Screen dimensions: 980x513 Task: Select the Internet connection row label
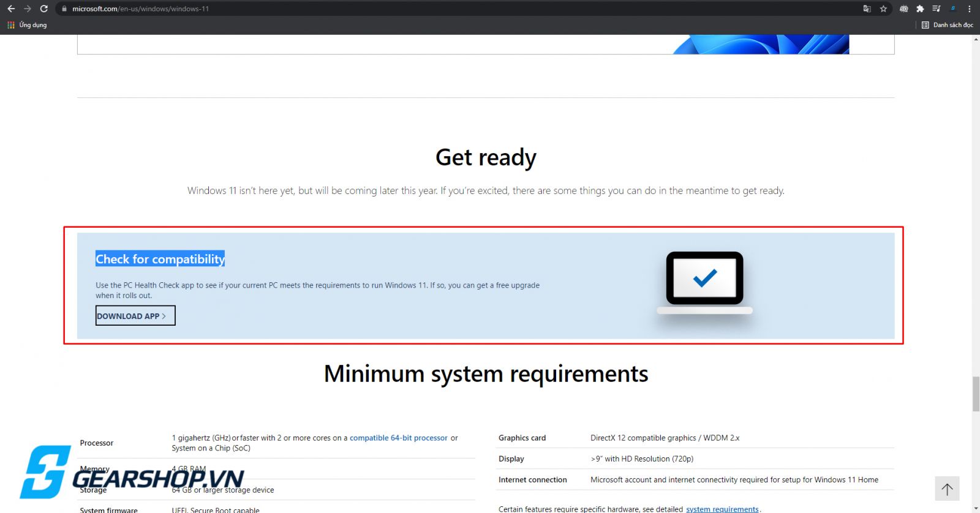tap(532, 480)
